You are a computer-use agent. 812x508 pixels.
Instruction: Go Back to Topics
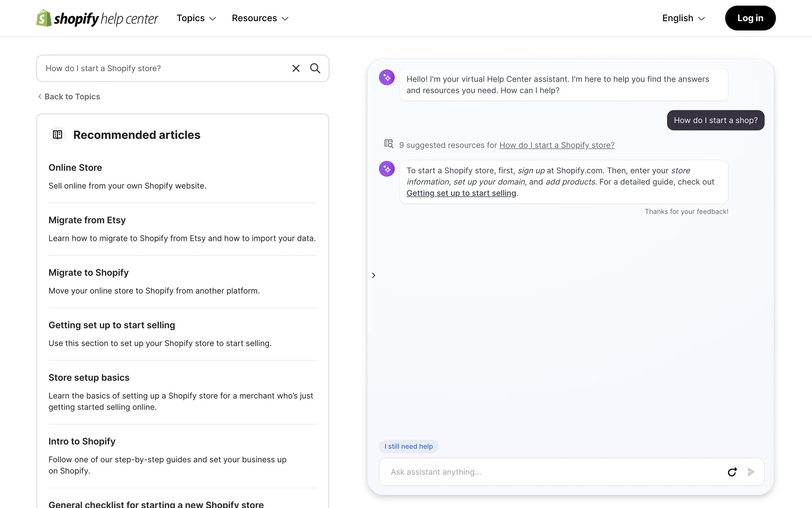click(x=69, y=97)
